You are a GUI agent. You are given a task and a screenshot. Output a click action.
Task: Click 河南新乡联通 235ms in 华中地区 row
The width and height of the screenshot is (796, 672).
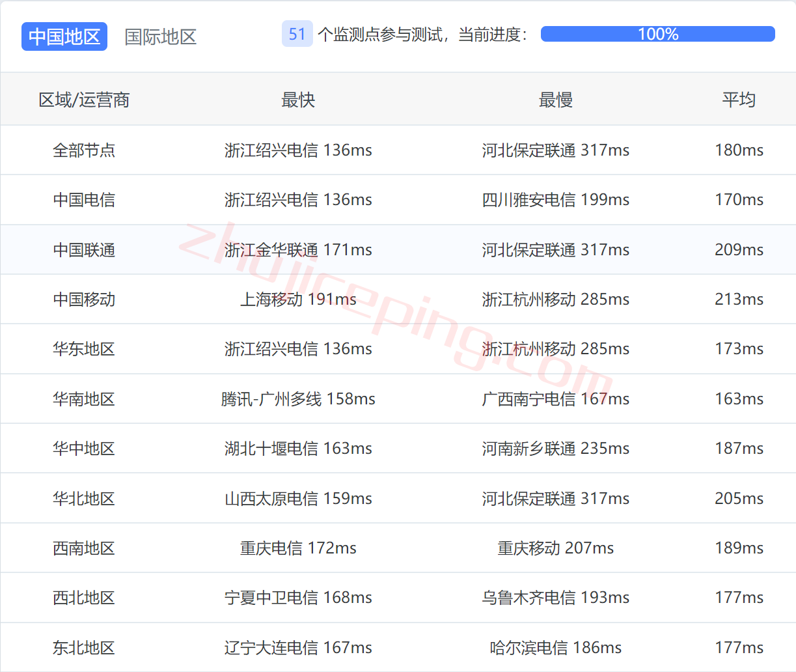pyautogui.click(x=555, y=449)
